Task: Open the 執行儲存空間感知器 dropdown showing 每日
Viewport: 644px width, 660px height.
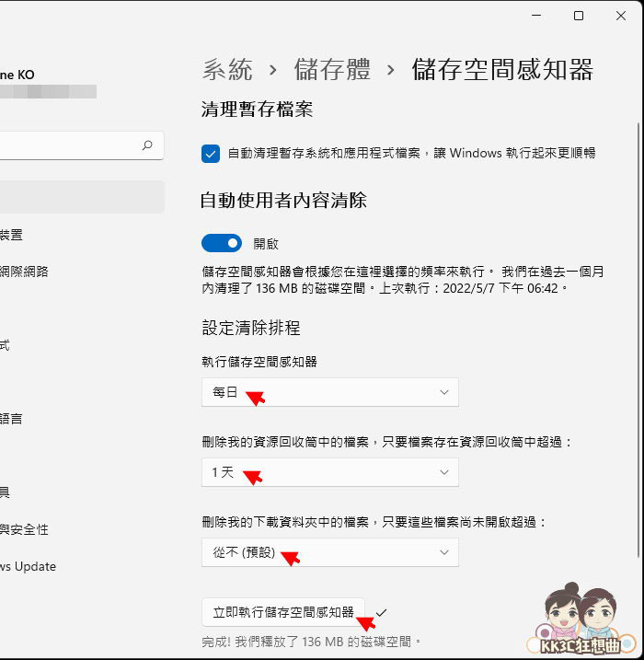Action: [329, 392]
